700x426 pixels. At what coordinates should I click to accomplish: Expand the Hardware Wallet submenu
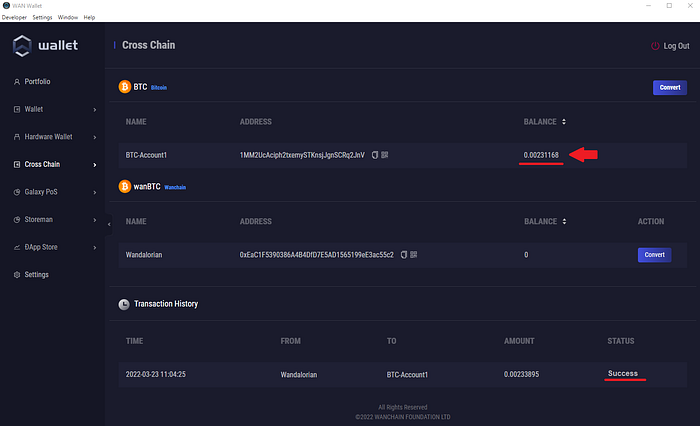[95, 137]
